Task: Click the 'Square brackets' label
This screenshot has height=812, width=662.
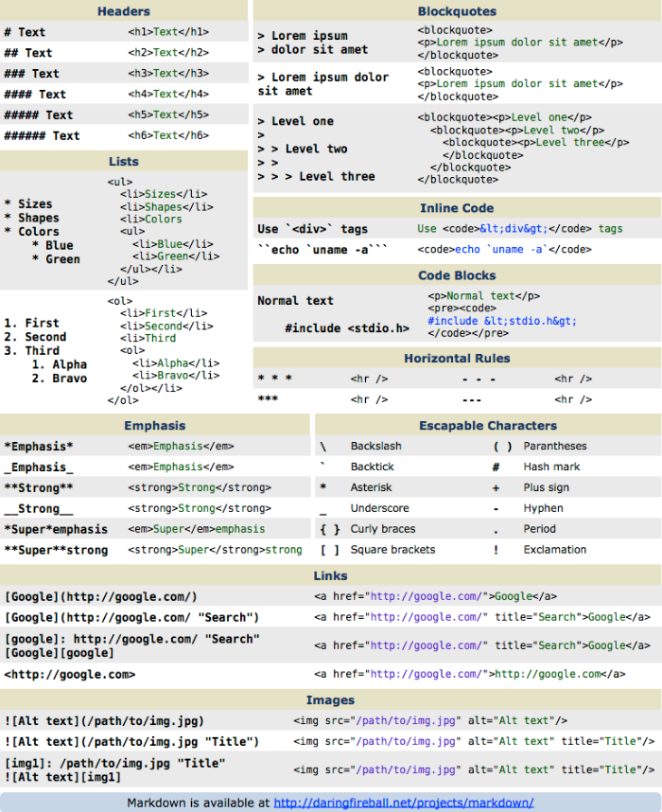Action: click(x=392, y=550)
